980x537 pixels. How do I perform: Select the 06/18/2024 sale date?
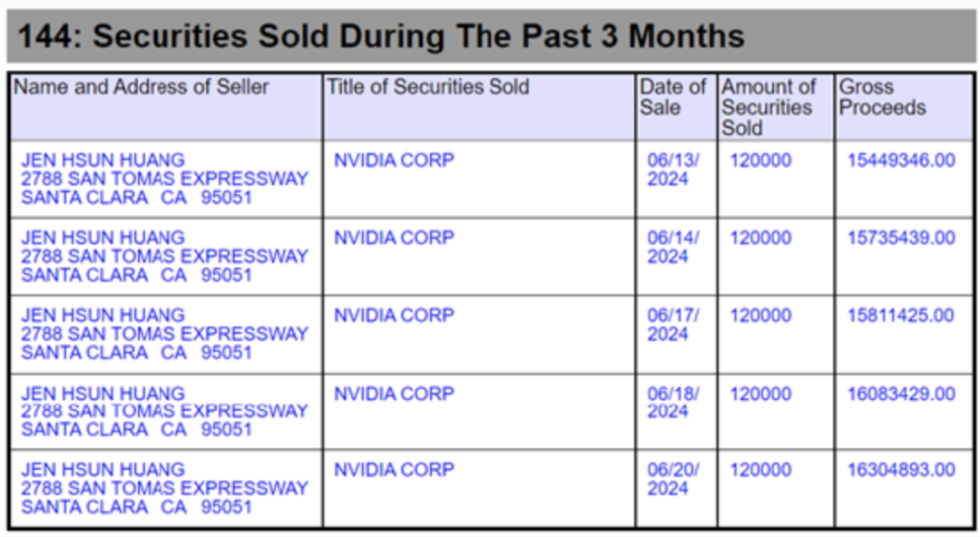tap(672, 403)
